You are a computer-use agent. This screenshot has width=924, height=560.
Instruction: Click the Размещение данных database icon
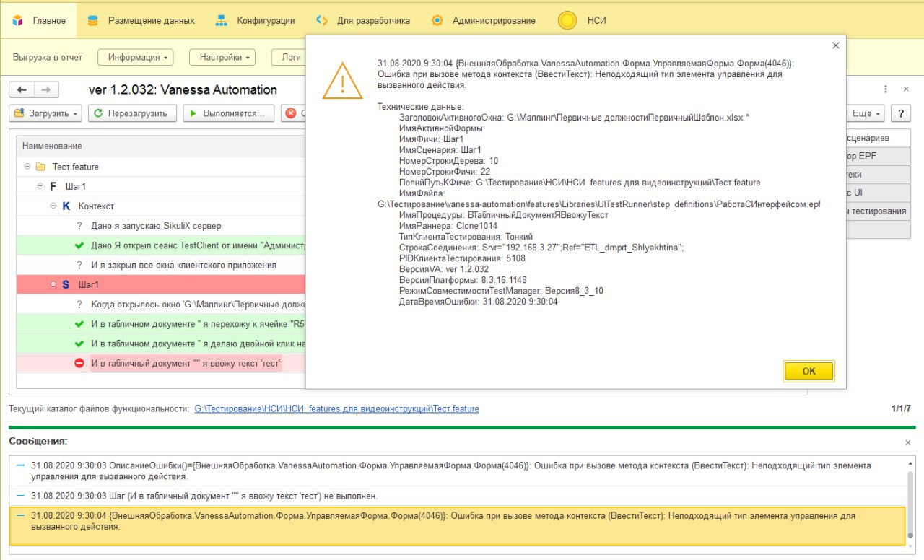[92, 20]
